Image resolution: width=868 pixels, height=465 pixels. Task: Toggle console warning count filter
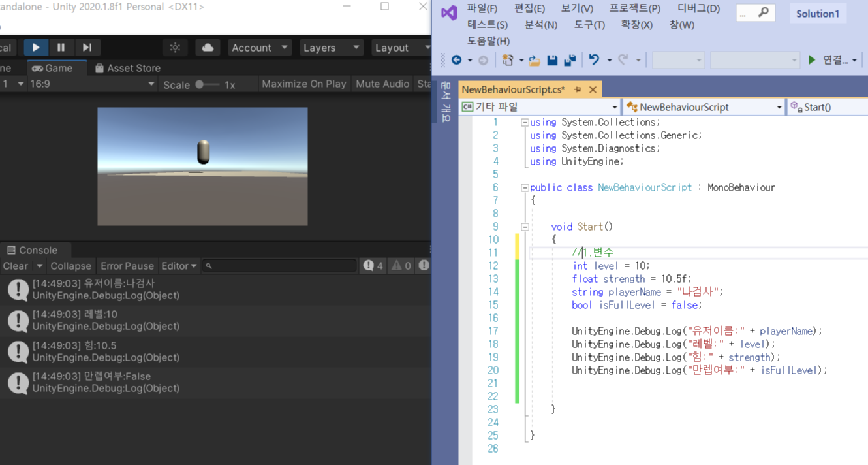point(401,266)
